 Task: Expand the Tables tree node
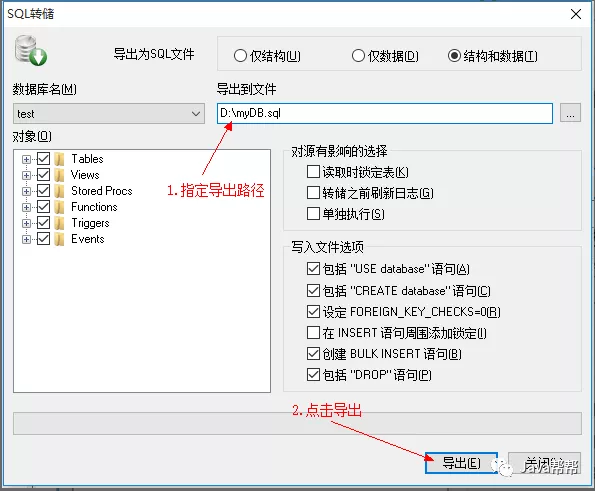click(26, 159)
